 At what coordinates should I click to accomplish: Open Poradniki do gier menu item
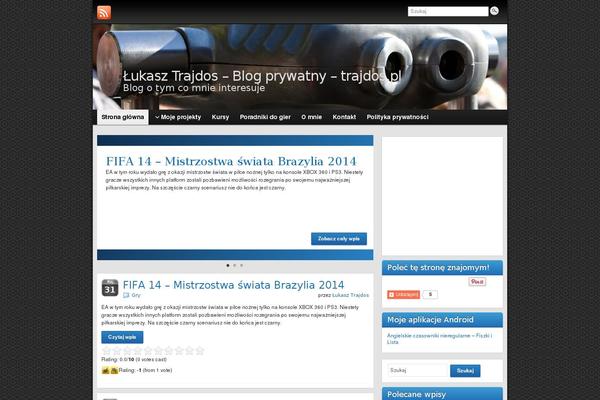[265, 117]
